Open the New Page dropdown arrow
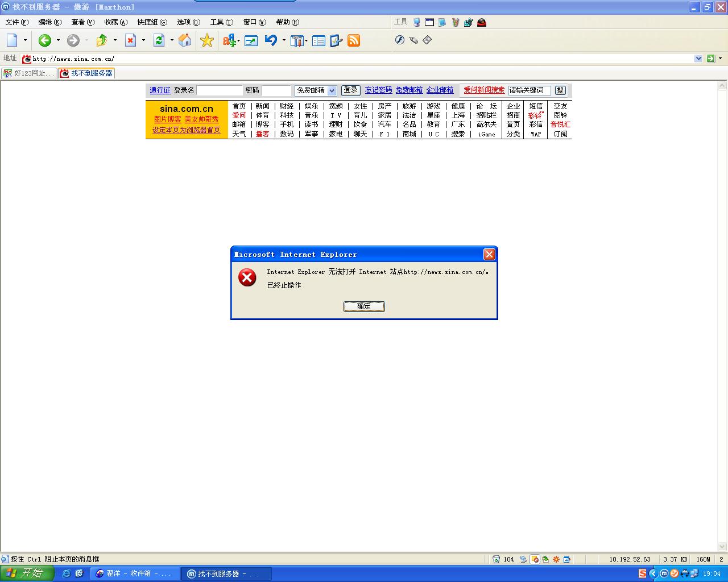This screenshot has width=728, height=582. tap(25, 40)
